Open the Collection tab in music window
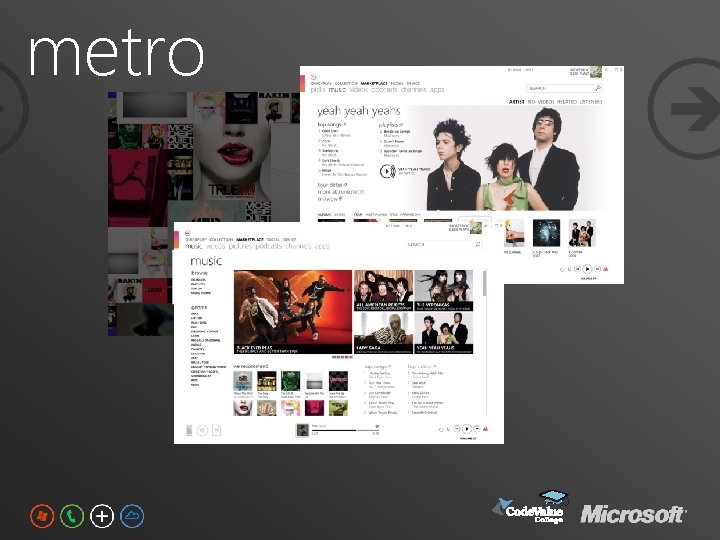Screen dimensions: 720x540 (x=221, y=240)
